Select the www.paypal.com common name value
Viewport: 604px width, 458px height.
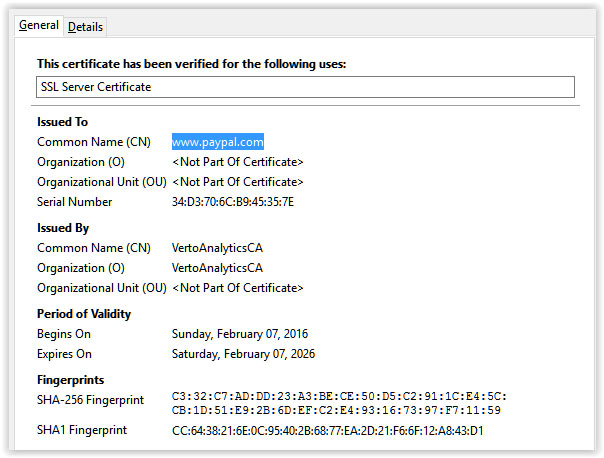(x=218, y=142)
